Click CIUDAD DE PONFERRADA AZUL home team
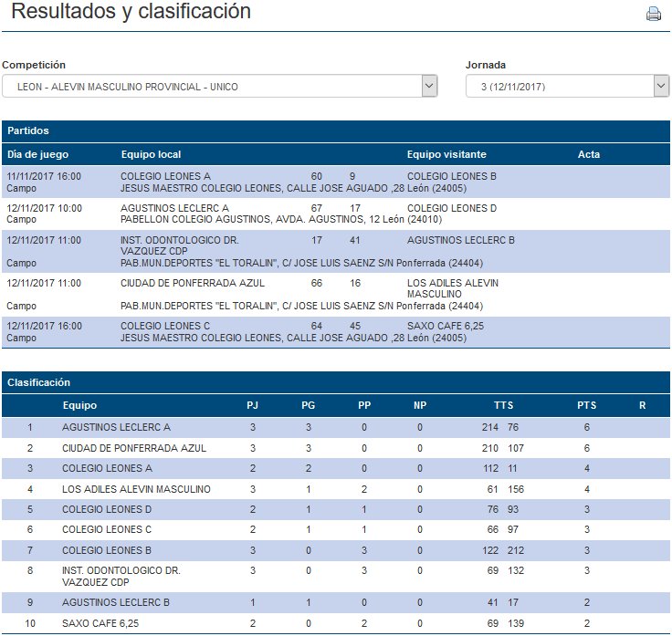 pyautogui.click(x=193, y=283)
